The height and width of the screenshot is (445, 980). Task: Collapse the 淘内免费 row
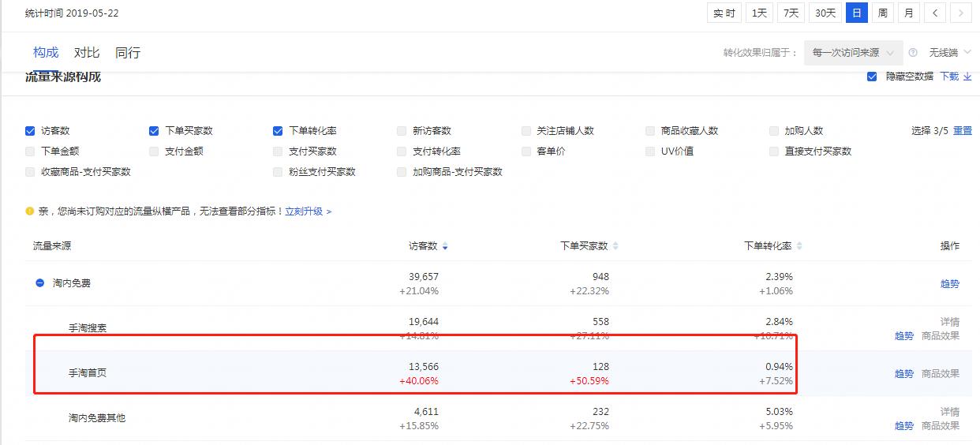pos(39,282)
